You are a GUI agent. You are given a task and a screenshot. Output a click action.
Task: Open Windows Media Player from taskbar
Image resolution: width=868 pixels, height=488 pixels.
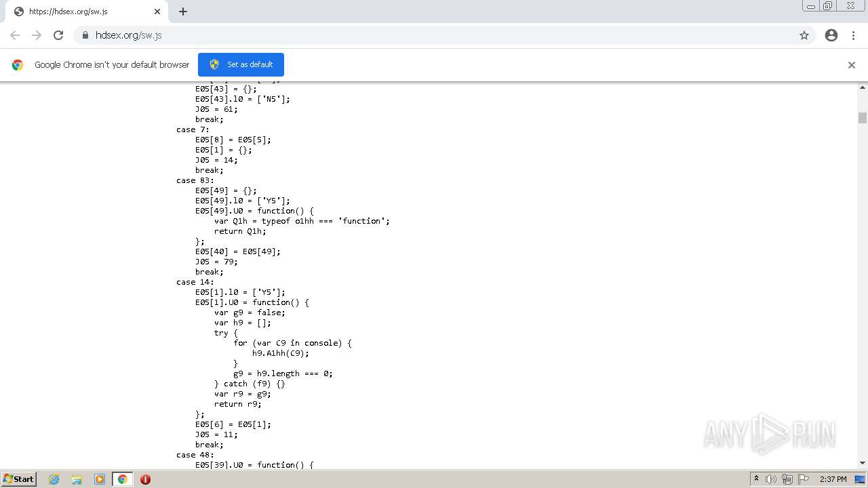(100, 479)
